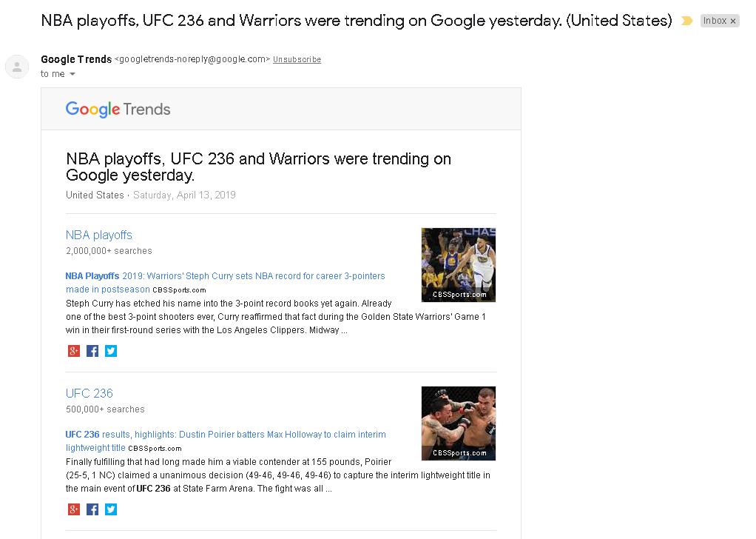This screenshot has width=756, height=539.
Task: Click the Google Trends sender name
Action: (x=76, y=59)
